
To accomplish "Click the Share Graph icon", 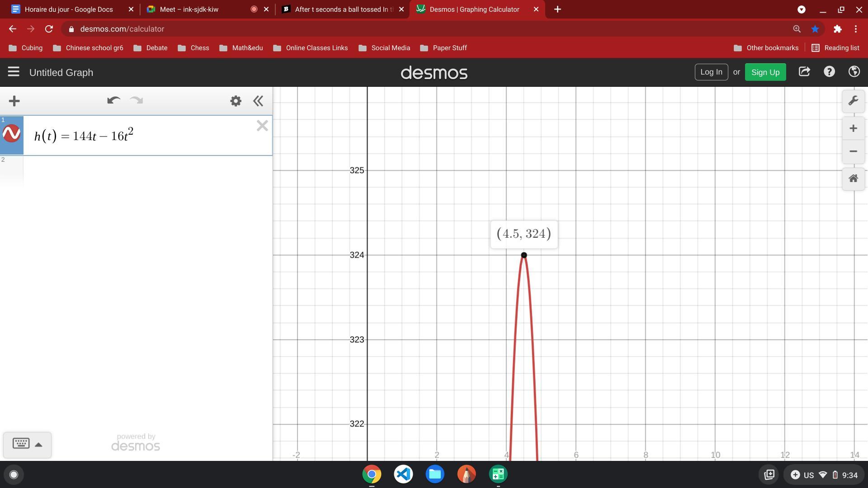I will pyautogui.click(x=804, y=72).
